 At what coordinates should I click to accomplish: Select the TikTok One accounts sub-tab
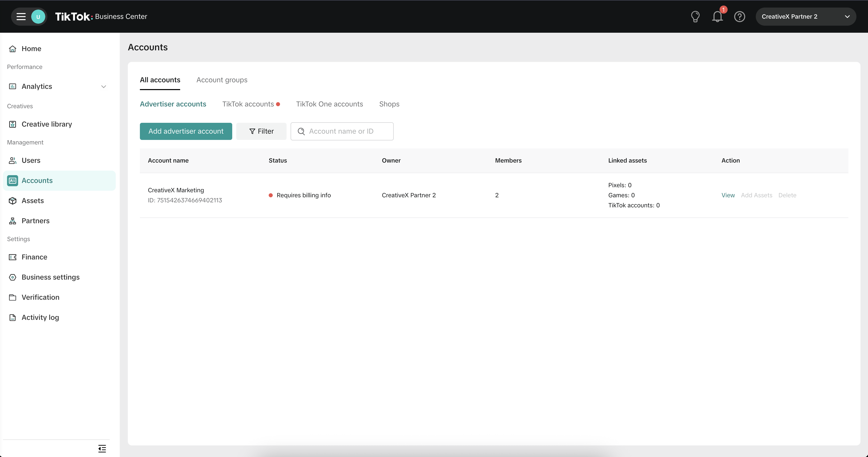pyautogui.click(x=330, y=104)
